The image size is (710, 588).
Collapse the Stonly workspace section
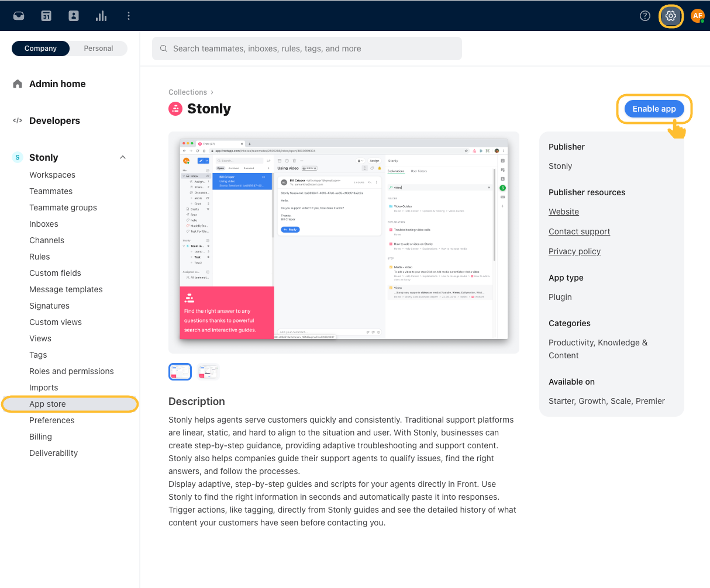coord(123,157)
